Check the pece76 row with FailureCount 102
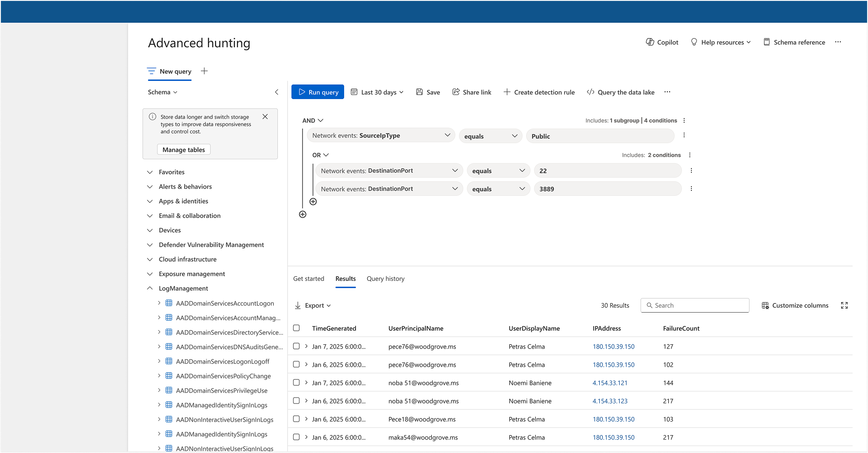This screenshot has height=453, width=868. pos(296,364)
